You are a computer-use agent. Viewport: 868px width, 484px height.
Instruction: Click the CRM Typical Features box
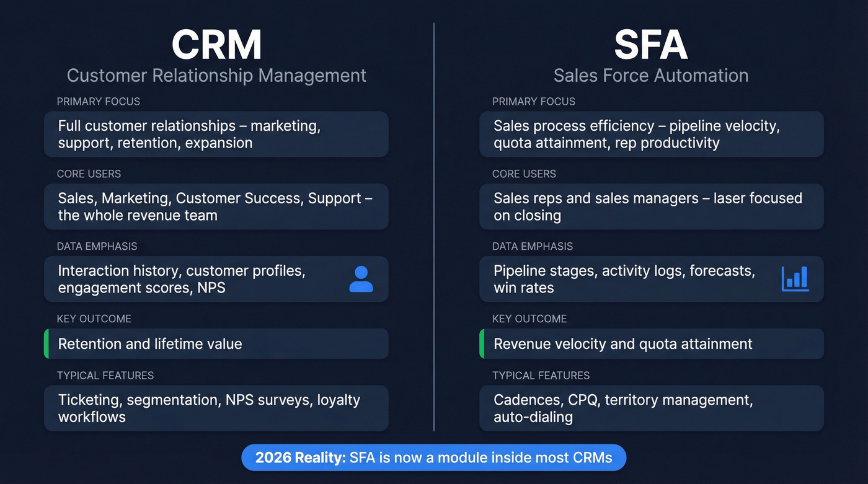[216, 408]
